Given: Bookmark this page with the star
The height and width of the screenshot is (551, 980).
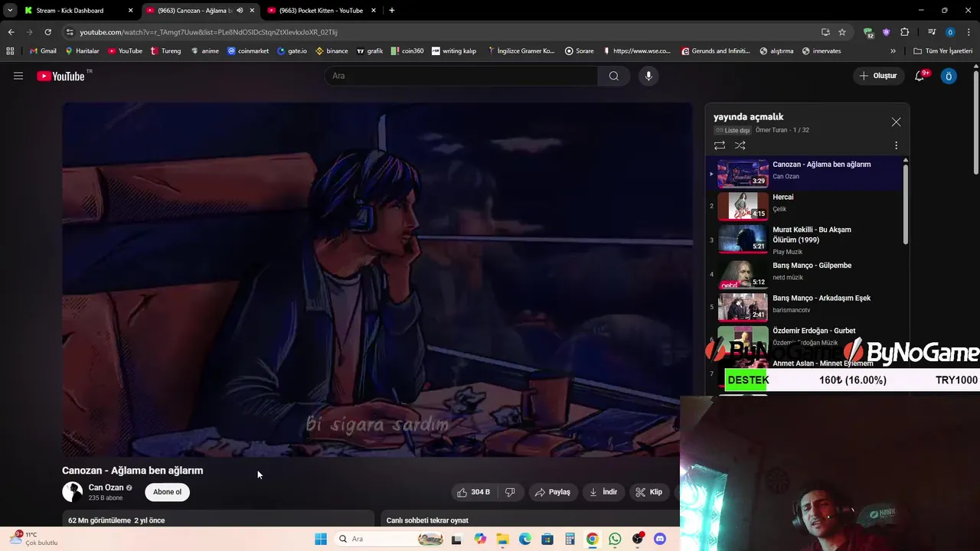Looking at the screenshot, I should coord(842,32).
